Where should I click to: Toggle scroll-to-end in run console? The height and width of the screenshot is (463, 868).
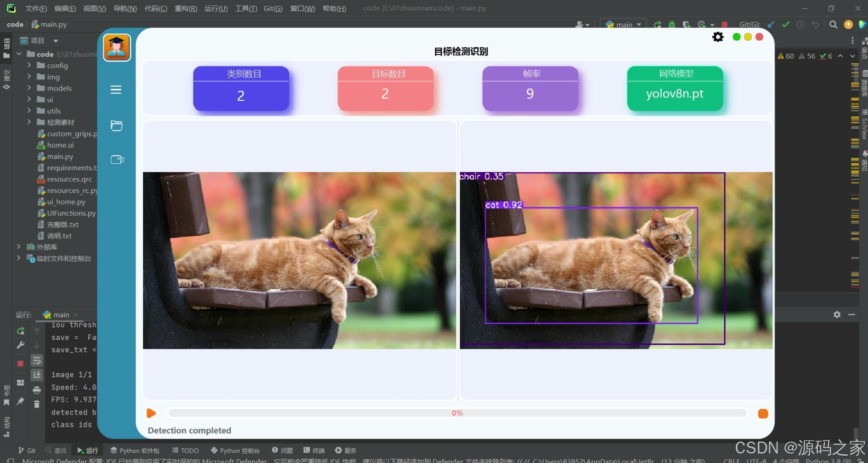coord(37,375)
